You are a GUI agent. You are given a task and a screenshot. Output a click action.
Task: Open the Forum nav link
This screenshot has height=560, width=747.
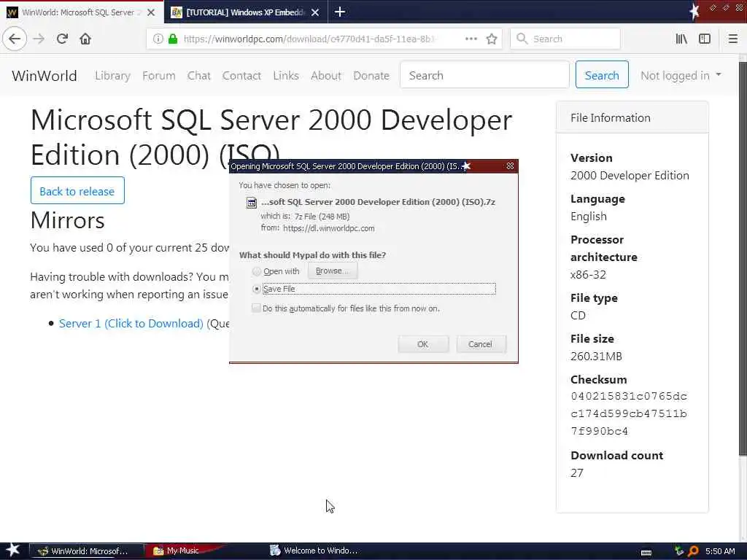[158, 75]
